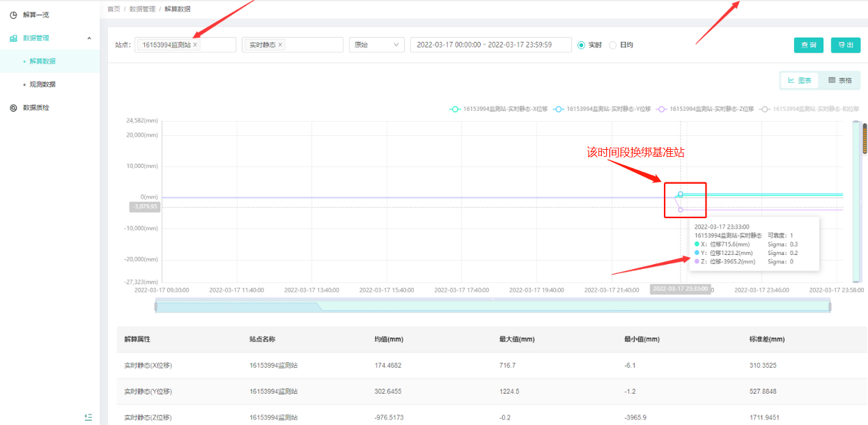Select the 日均 radio button
Image resolution: width=868 pixels, height=425 pixels.
613,45
